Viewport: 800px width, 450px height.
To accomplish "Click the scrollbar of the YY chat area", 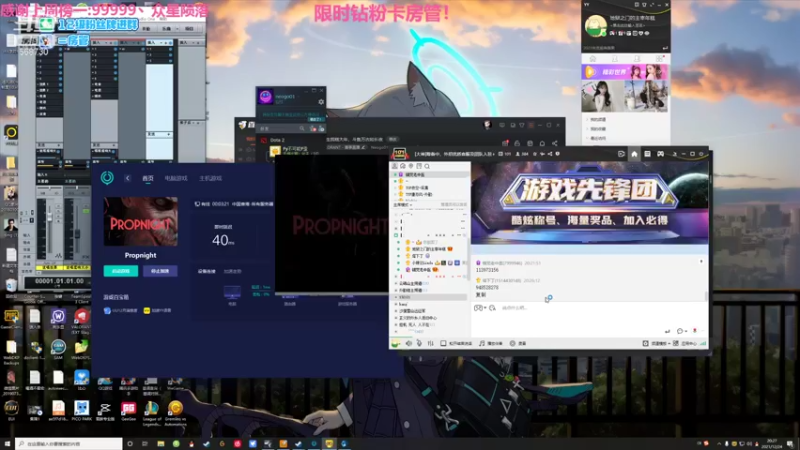I will point(706,296).
